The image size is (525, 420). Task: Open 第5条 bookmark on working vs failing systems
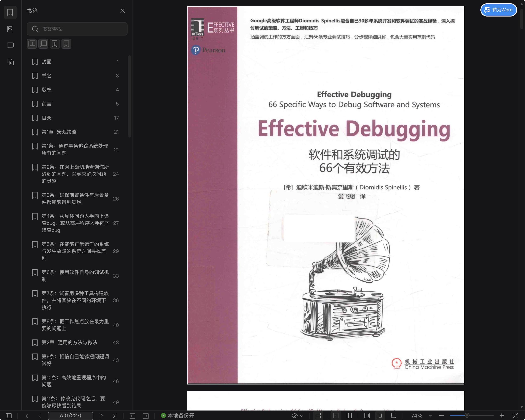click(x=76, y=251)
